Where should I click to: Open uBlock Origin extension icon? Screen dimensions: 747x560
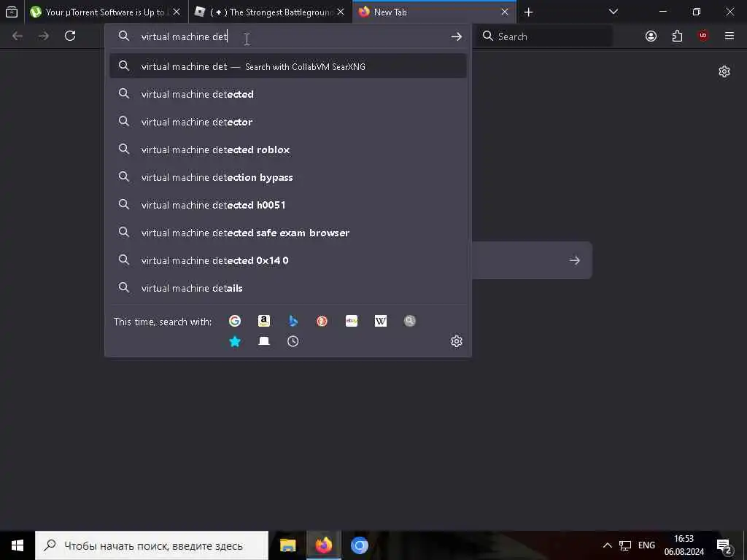coord(703,36)
